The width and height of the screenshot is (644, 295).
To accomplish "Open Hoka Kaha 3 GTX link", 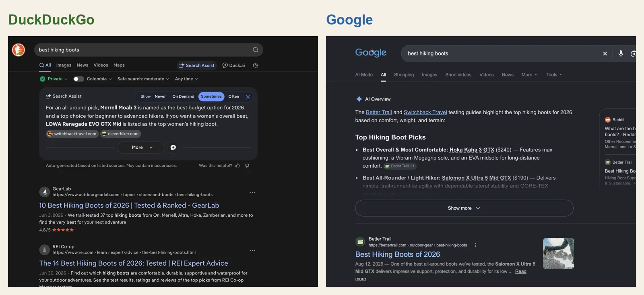I will (x=472, y=150).
